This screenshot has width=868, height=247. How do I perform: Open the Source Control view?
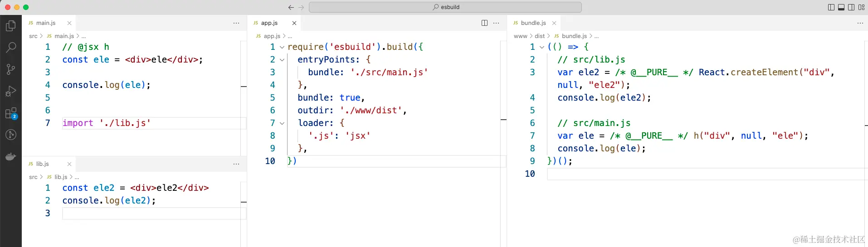click(x=11, y=69)
